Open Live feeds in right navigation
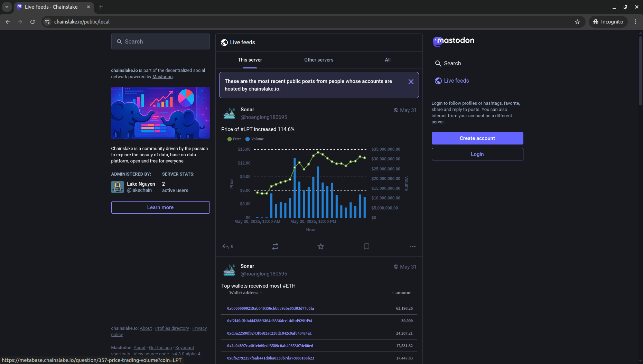Image resolution: width=643 pixels, height=364 pixels. [x=456, y=81]
